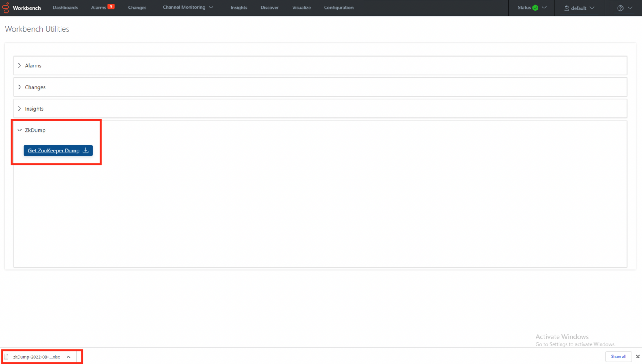The width and height of the screenshot is (642, 364).
Task: Select Insights in the top navigation
Action: [x=239, y=8]
